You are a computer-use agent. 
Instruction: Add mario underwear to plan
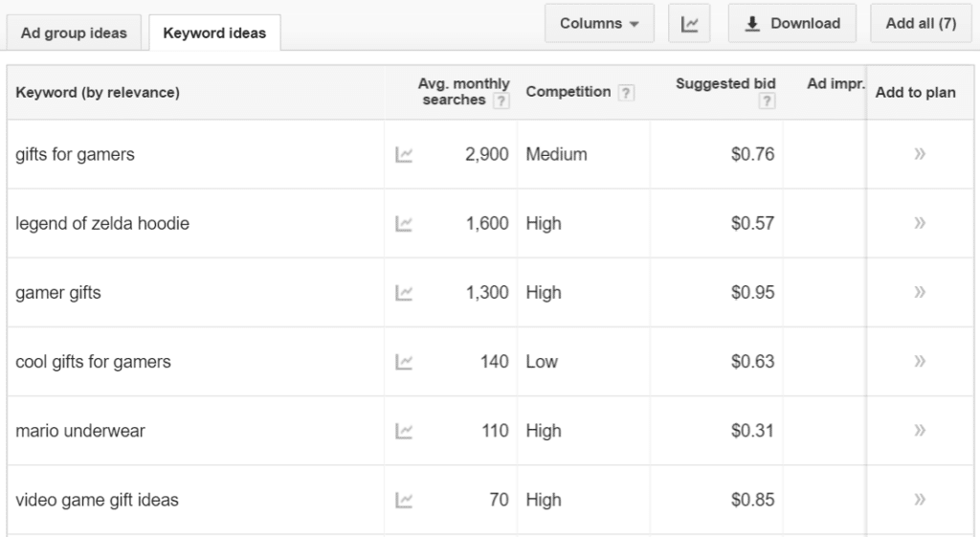[920, 430]
